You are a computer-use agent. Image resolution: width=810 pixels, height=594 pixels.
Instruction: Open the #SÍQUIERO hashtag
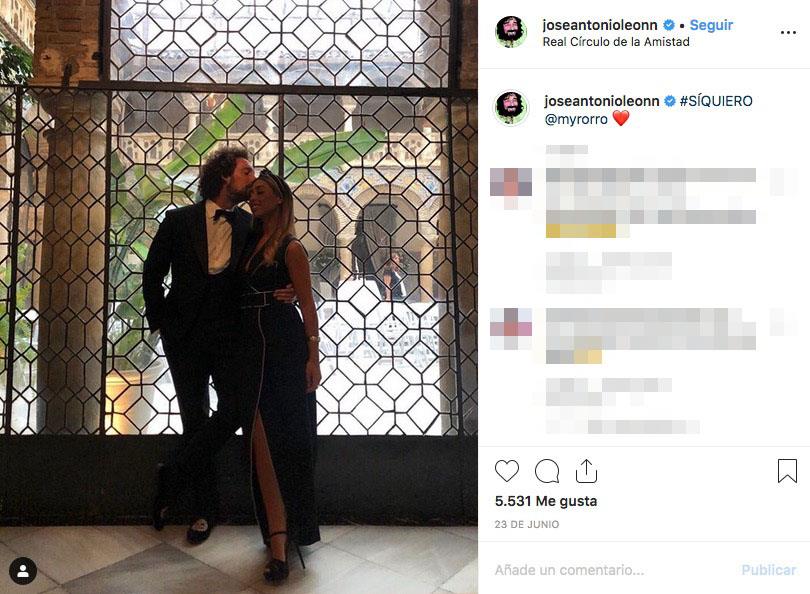[716, 101]
